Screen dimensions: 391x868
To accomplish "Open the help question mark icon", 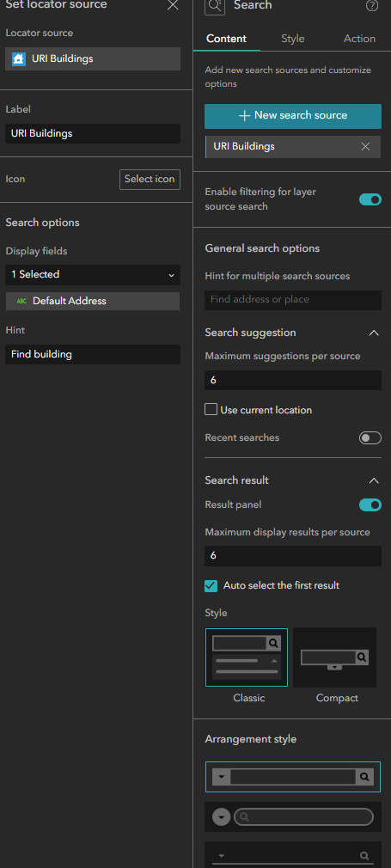I will tap(373, 6).
